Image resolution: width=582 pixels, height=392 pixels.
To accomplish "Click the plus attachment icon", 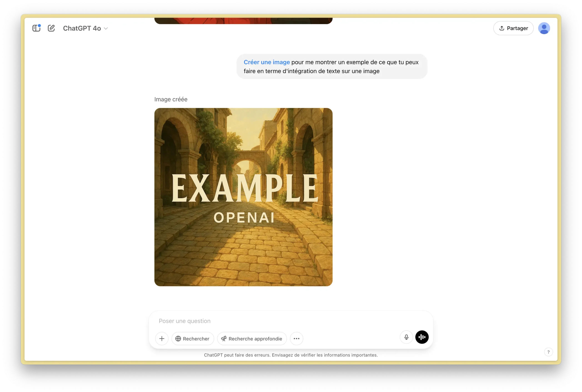I will click(162, 339).
